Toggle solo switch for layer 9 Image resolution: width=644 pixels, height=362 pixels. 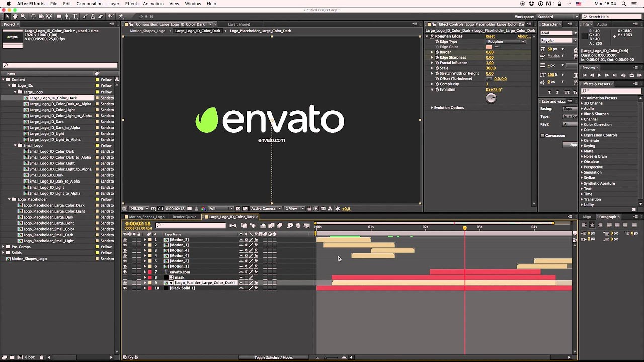[x=134, y=283]
